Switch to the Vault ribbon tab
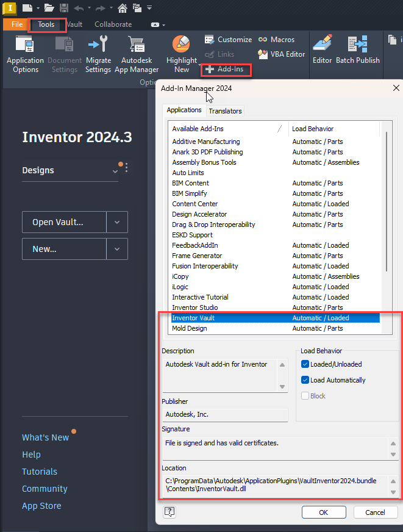Viewport: 403px width, 532px height. [x=74, y=24]
